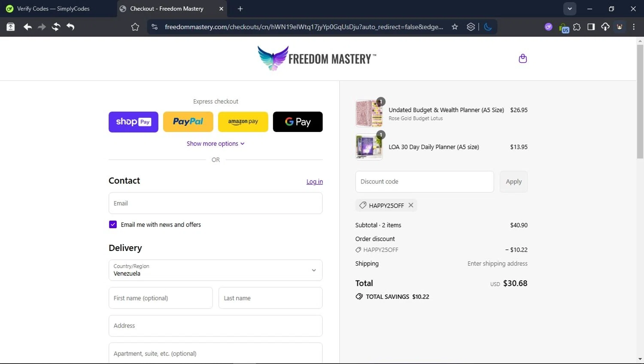The image size is (644, 364).
Task: Click the $30.68 total amount
Action: click(x=515, y=283)
